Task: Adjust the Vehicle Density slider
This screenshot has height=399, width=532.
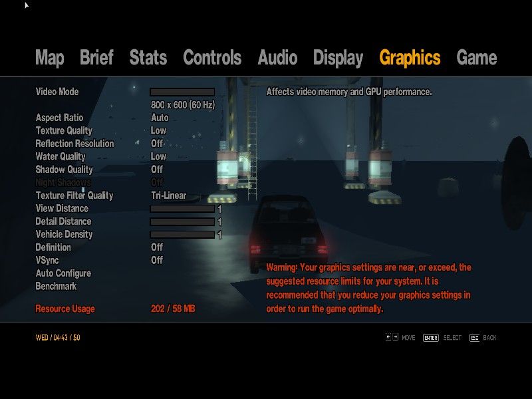Action: [x=182, y=235]
